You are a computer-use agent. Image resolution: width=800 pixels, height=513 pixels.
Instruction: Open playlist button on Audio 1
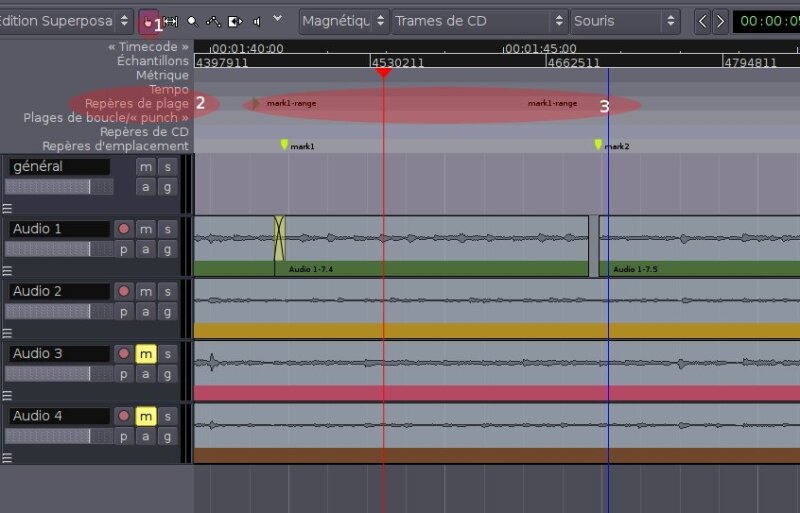pos(124,249)
